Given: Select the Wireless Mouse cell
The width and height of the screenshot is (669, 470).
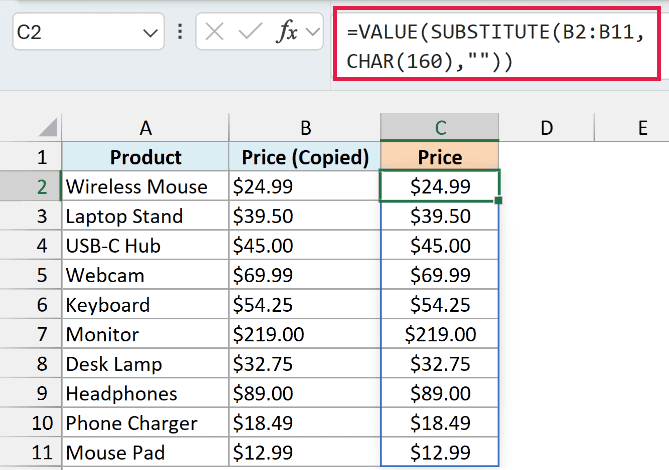Looking at the screenshot, I should 145,186.
